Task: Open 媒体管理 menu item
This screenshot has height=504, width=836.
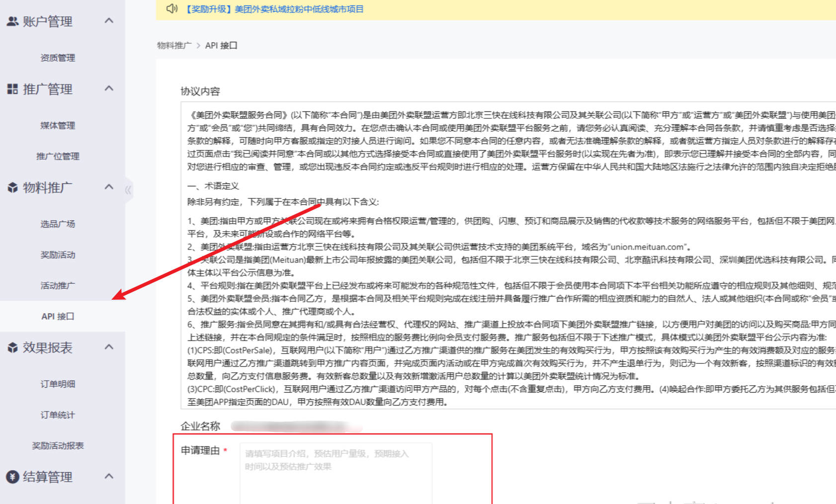Action: [58, 125]
